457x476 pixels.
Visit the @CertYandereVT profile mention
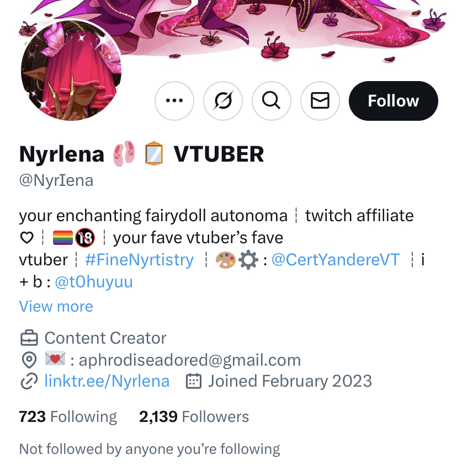pos(336,260)
